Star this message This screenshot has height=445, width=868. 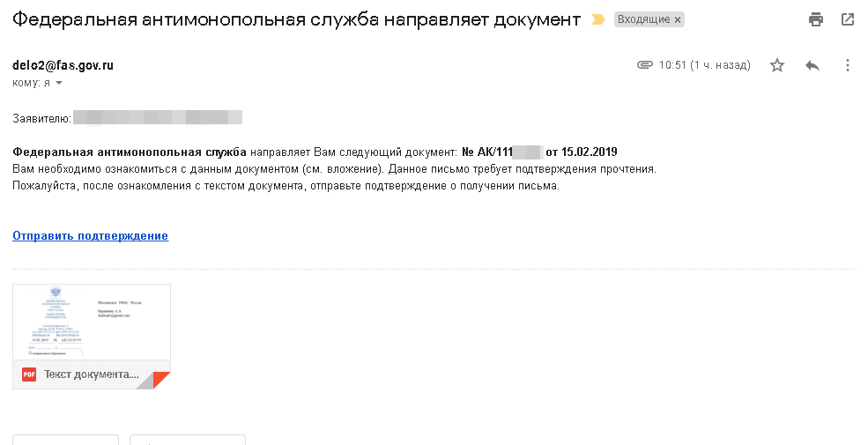coord(777,65)
